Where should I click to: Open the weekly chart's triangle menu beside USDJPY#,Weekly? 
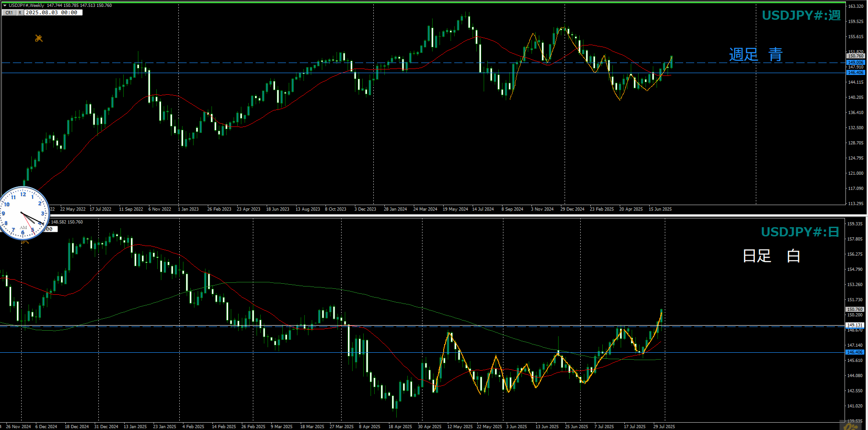[5, 6]
